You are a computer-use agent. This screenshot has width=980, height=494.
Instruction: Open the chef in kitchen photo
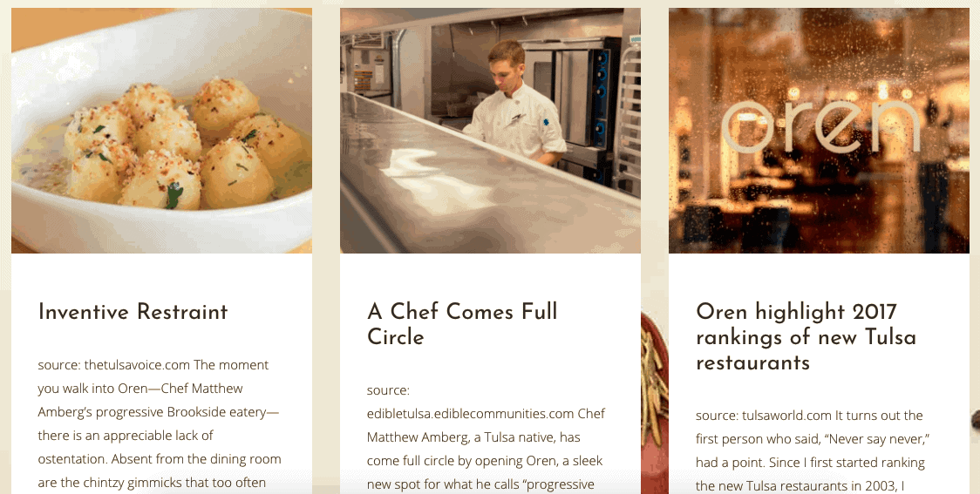[490, 131]
